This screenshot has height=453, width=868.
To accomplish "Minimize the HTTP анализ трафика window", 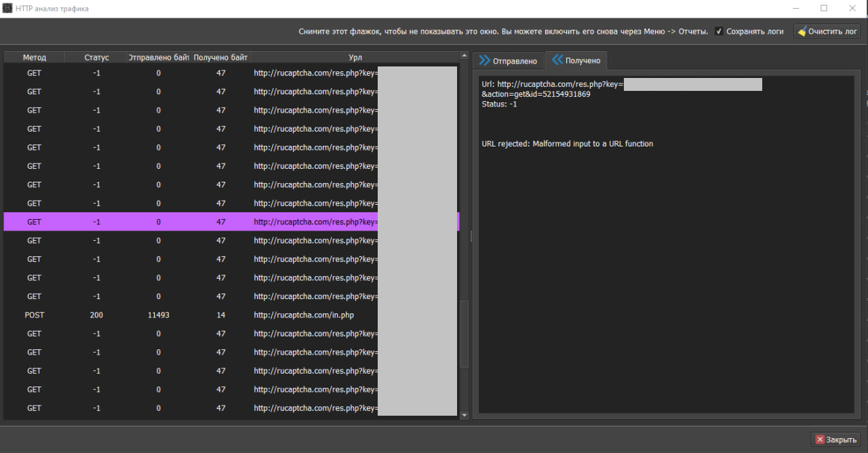I will [795, 9].
